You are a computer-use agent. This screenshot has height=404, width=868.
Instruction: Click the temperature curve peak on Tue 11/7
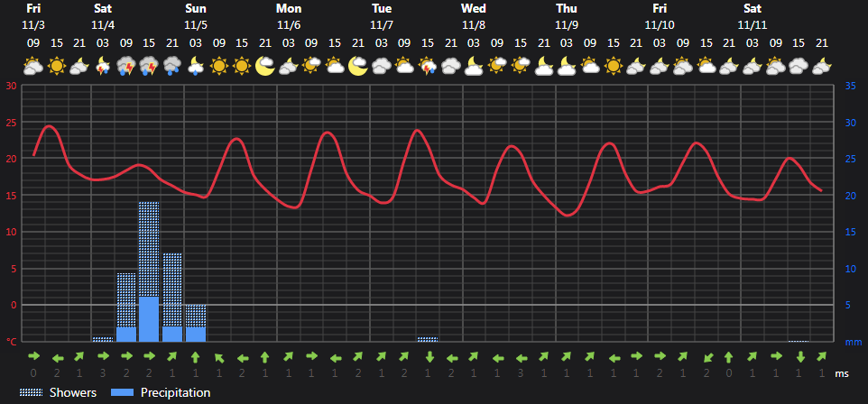tap(417, 131)
